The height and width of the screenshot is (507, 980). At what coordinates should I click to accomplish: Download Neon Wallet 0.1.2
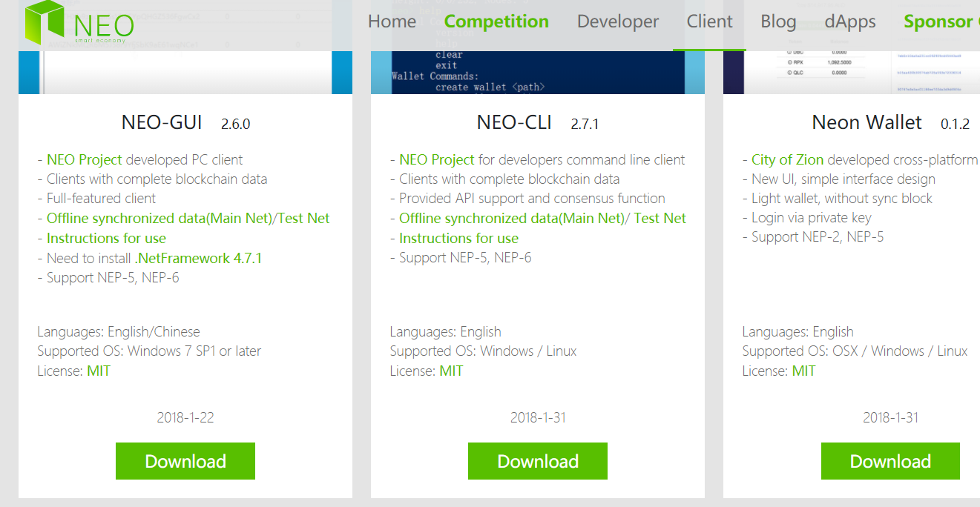coord(890,461)
